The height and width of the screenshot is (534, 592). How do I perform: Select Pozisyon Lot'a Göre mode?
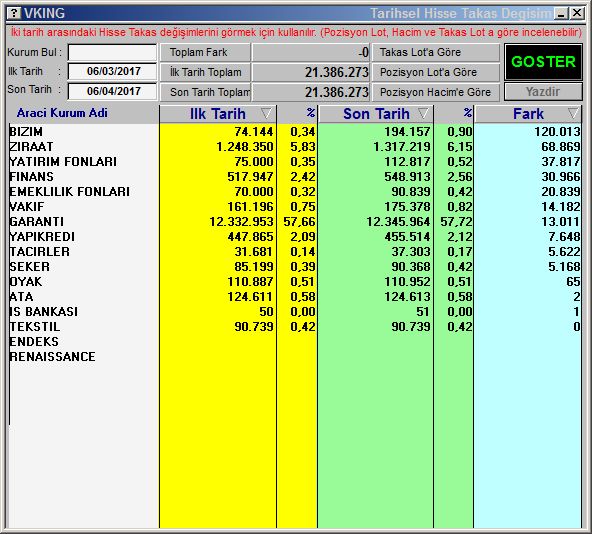pyautogui.click(x=436, y=72)
